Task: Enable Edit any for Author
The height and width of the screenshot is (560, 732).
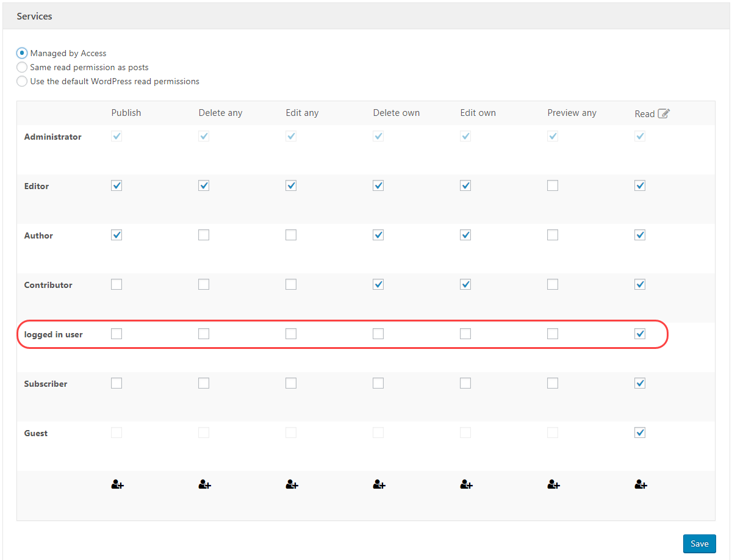Action: point(291,235)
